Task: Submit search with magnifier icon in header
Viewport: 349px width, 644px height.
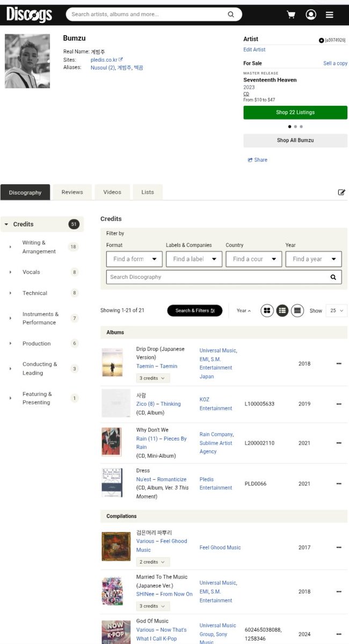Action: 231,14
